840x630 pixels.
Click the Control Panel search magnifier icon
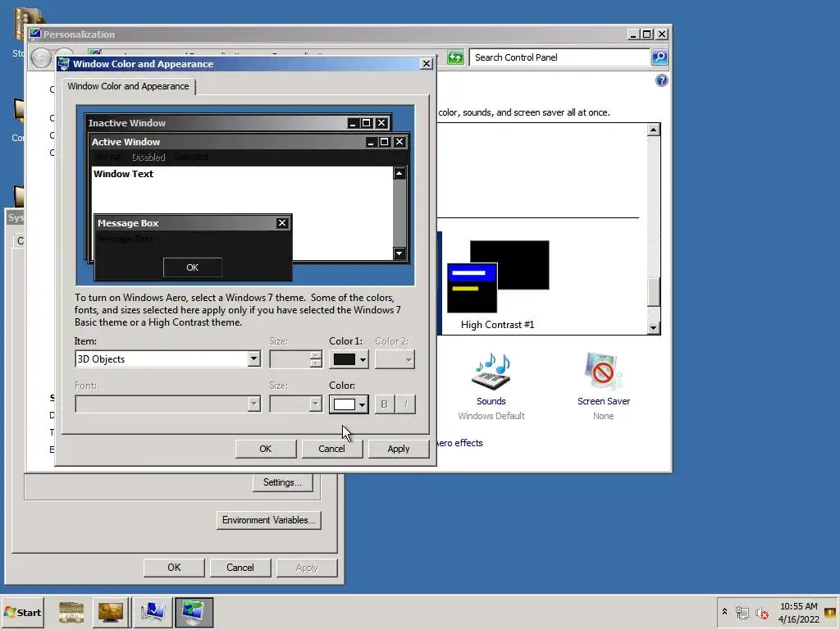[x=660, y=57]
